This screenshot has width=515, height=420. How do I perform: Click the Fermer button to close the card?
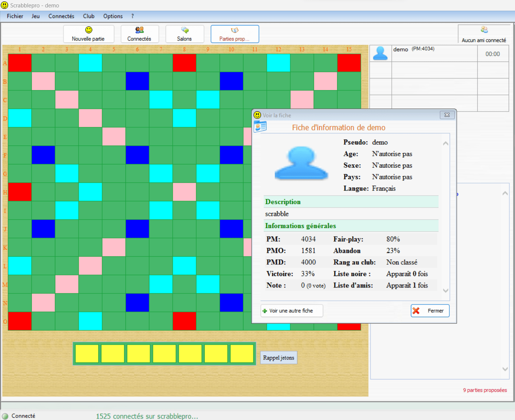coord(430,311)
